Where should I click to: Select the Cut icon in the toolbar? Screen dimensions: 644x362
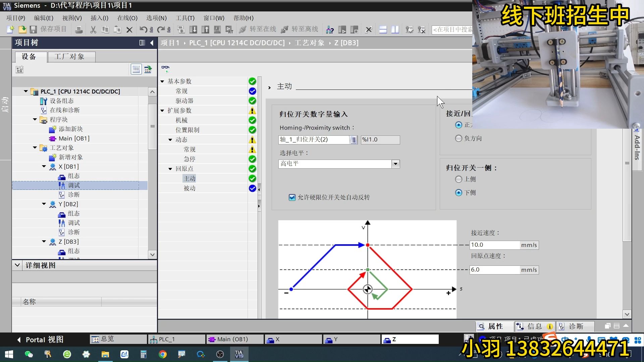(x=93, y=29)
